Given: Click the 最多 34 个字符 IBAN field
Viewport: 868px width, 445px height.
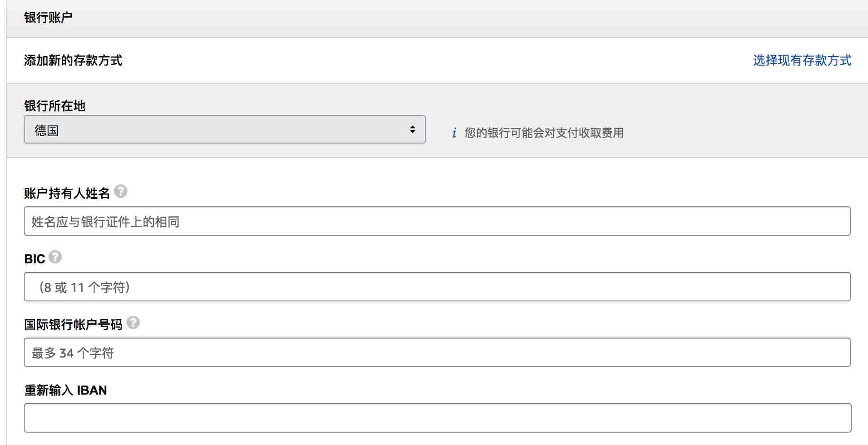Looking at the screenshot, I should click(x=437, y=352).
